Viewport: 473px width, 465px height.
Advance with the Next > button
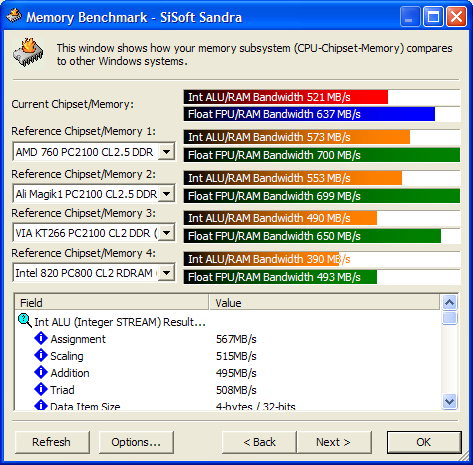(334, 442)
